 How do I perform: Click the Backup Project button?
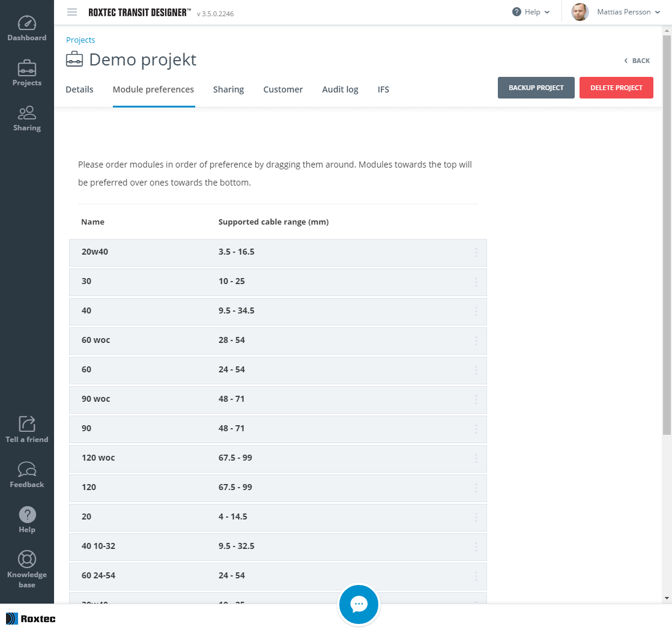pos(536,88)
